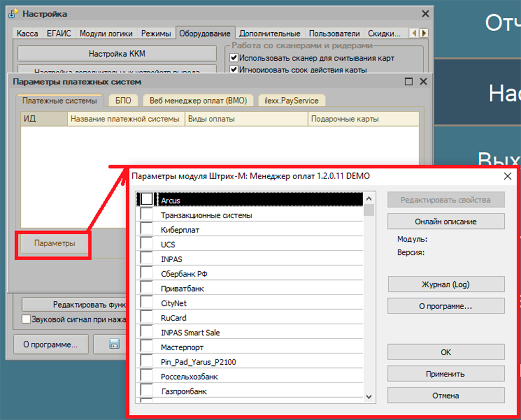This screenshot has width=521, height=420.
Task: Click the Редактировать свойства button
Action: [446, 200]
